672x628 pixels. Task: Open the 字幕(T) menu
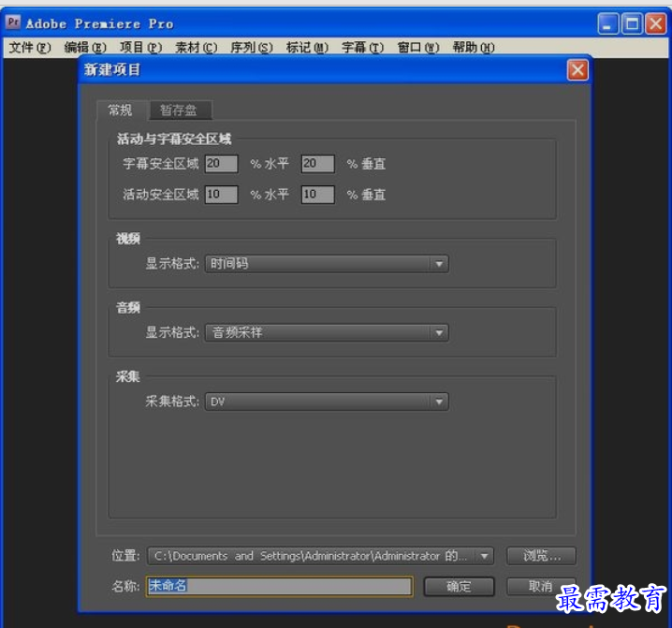362,47
